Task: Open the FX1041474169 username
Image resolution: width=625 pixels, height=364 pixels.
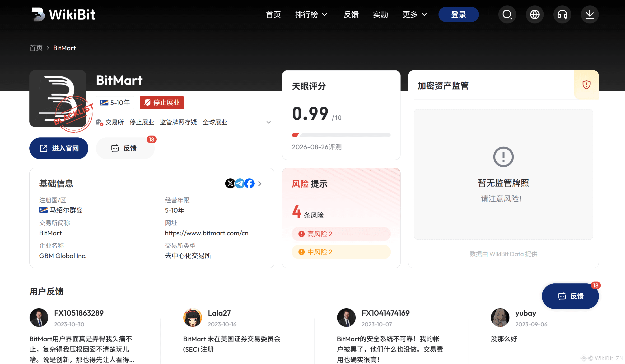Action: (x=386, y=313)
